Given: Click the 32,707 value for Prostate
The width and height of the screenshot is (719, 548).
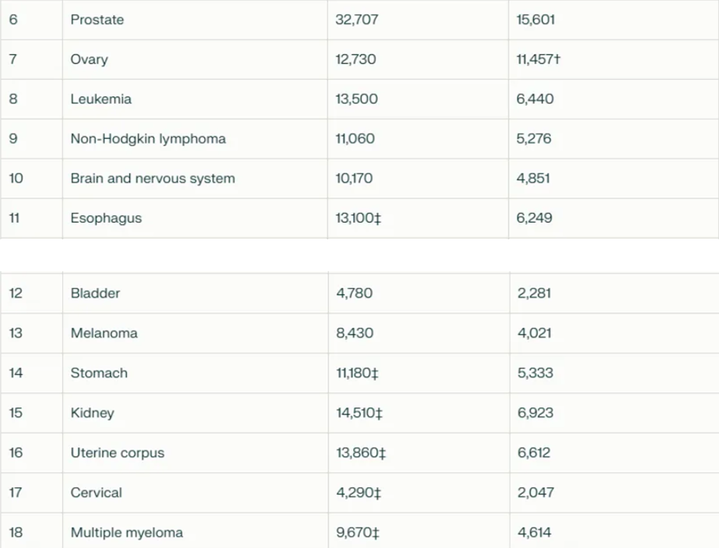Looking at the screenshot, I should (x=358, y=20).
